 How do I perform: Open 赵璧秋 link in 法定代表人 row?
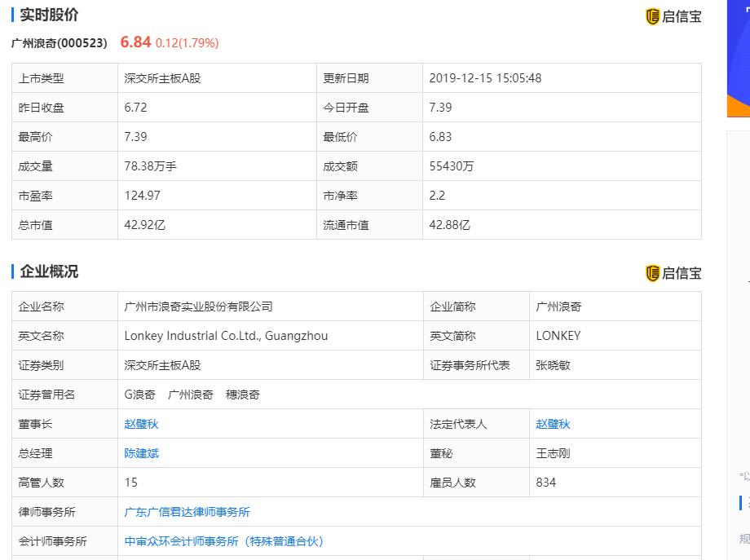click(553, 424)
